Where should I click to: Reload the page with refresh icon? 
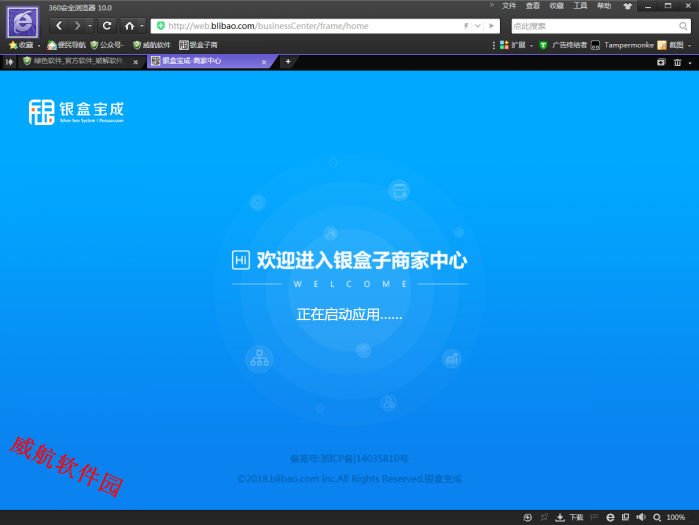pyautogui.click(x=107, y=26)
